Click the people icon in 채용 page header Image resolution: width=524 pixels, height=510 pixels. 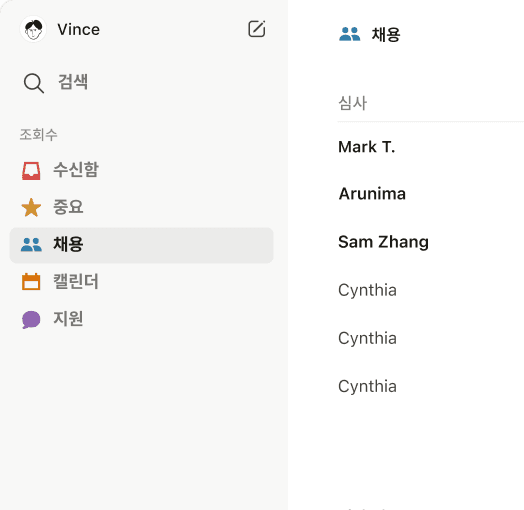[x=350, y=34]
